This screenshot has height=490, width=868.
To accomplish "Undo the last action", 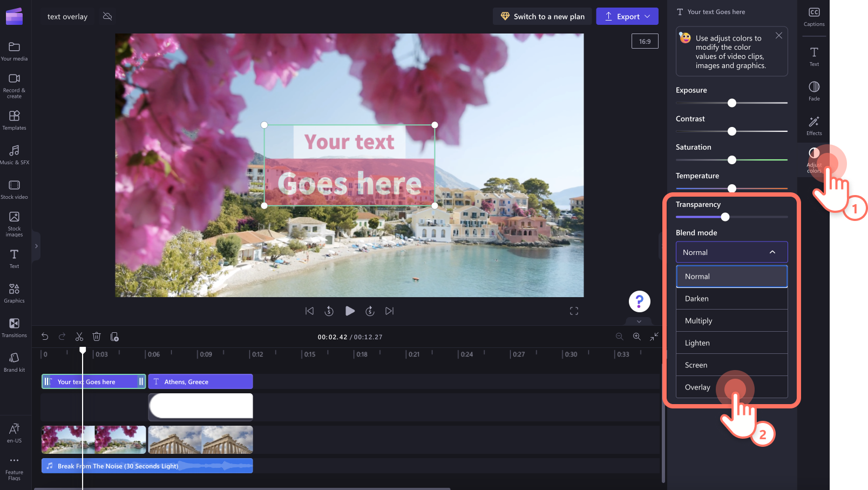I will (x=45, y=336).
